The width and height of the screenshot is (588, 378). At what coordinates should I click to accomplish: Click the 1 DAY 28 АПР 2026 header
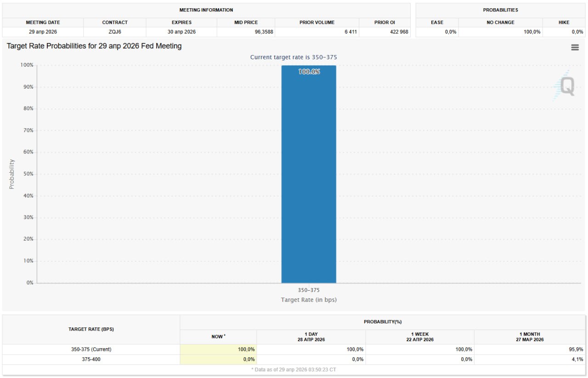coord(311,337)
